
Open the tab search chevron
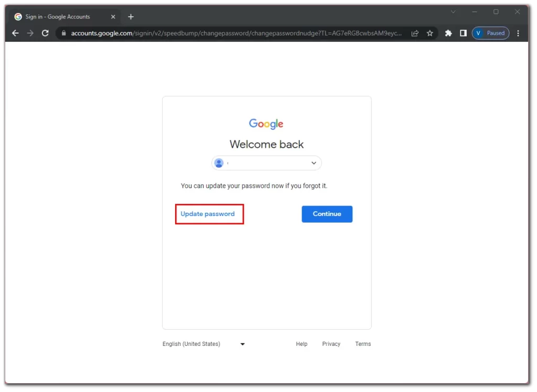[x=453, y=12]
